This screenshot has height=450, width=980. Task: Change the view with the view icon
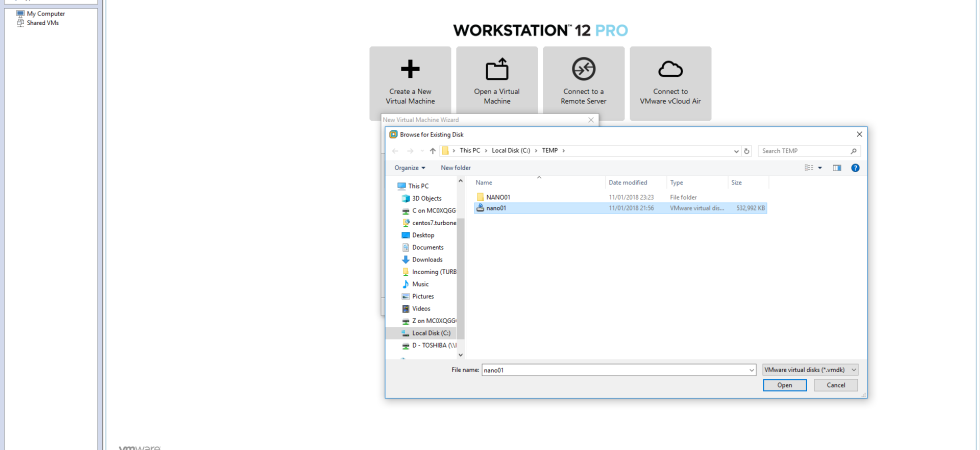(809, 168)
